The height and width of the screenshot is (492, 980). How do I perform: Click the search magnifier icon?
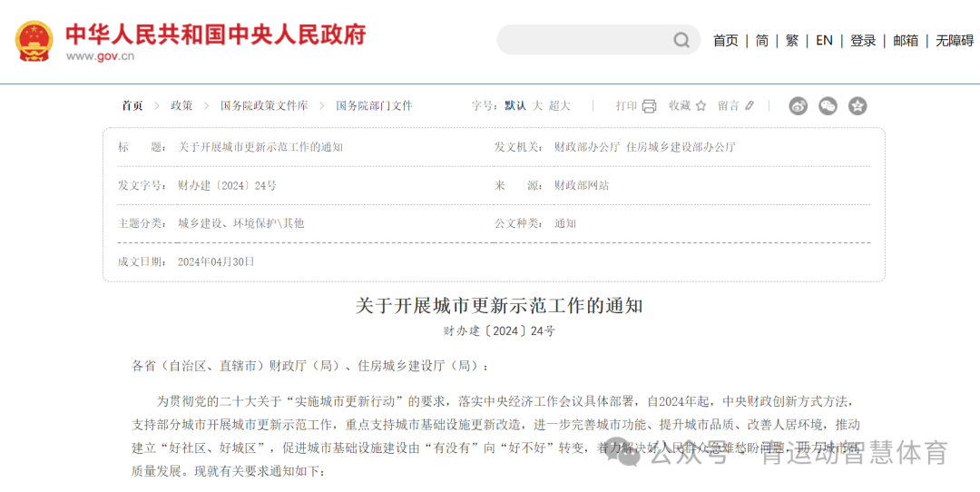pyautogui.click(x=681, y=41)
